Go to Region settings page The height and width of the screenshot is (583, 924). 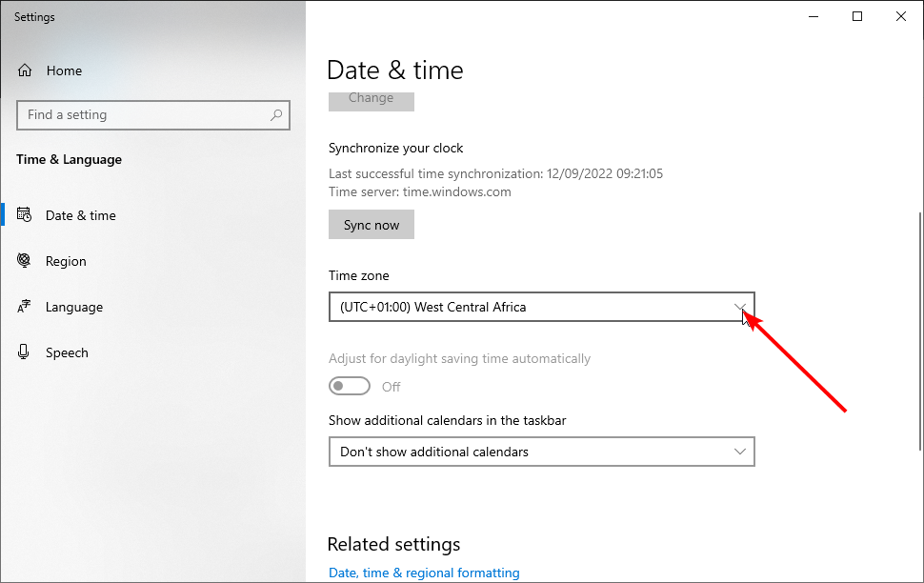coord(66,261)
